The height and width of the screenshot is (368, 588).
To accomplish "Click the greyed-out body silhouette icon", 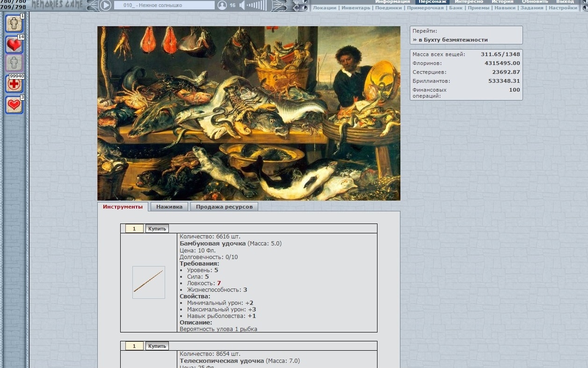I will (x=14, y=63).
